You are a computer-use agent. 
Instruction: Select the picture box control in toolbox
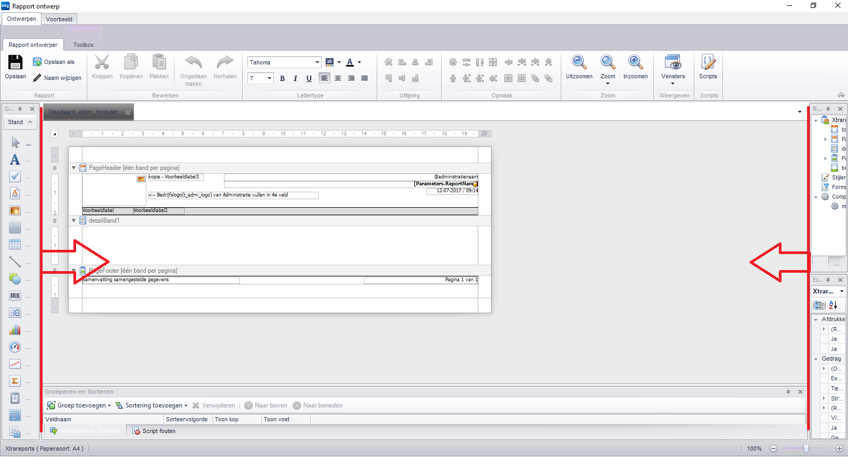pos(15,210)
